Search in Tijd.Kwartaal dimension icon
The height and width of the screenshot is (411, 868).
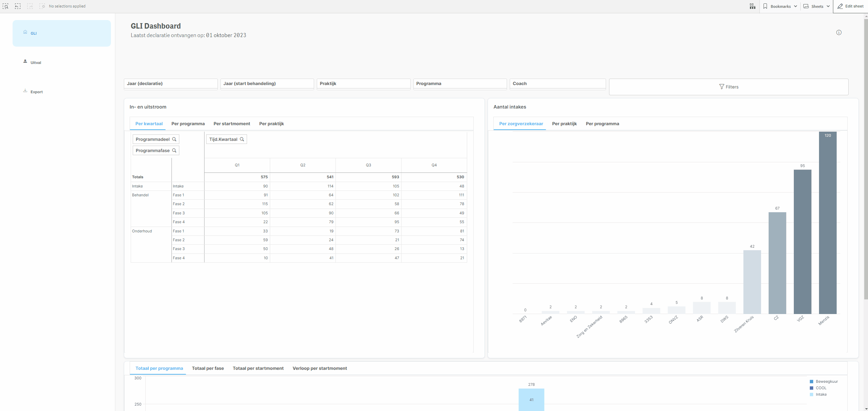pyautogui.click(x=242, y=139)
